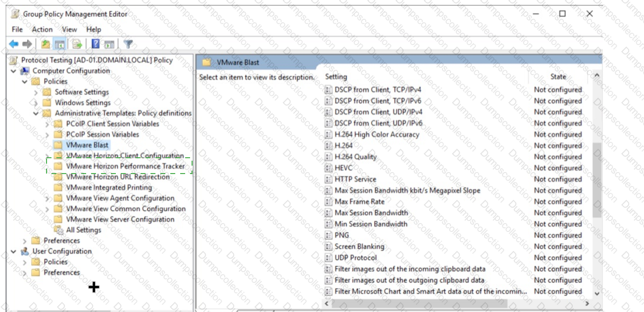Click the Back arrow toolbar icon
Image resolution: width=644 pixels, height=312 pixels.
(14, 45)
